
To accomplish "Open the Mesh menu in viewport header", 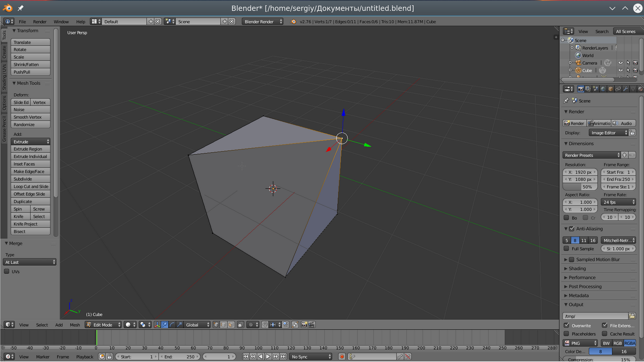I will click(75, 325).
